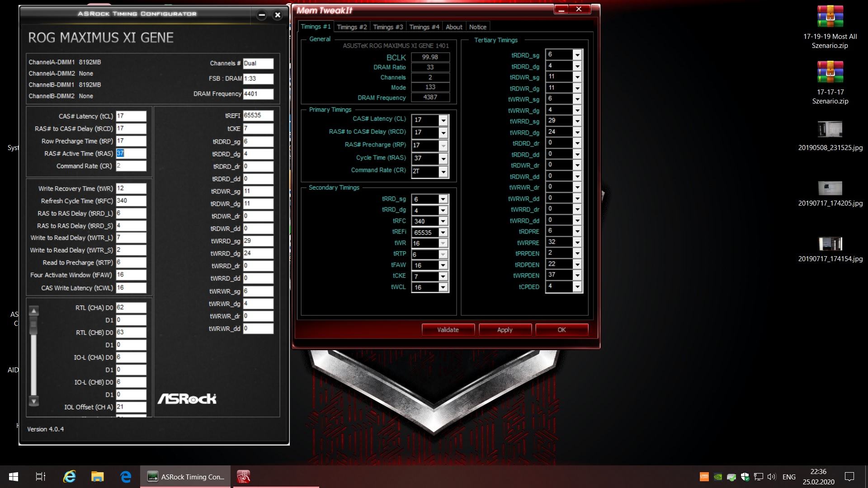
Task: Click CAS# Latency (tCL) field in ASRock
Action: [131, 116]
